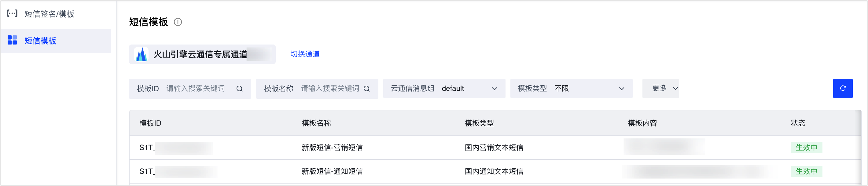Click the info icon beside 短信模板 title
Image resolution: width=868 pixels, height=186 pixels.
click(x=178, y=22)
